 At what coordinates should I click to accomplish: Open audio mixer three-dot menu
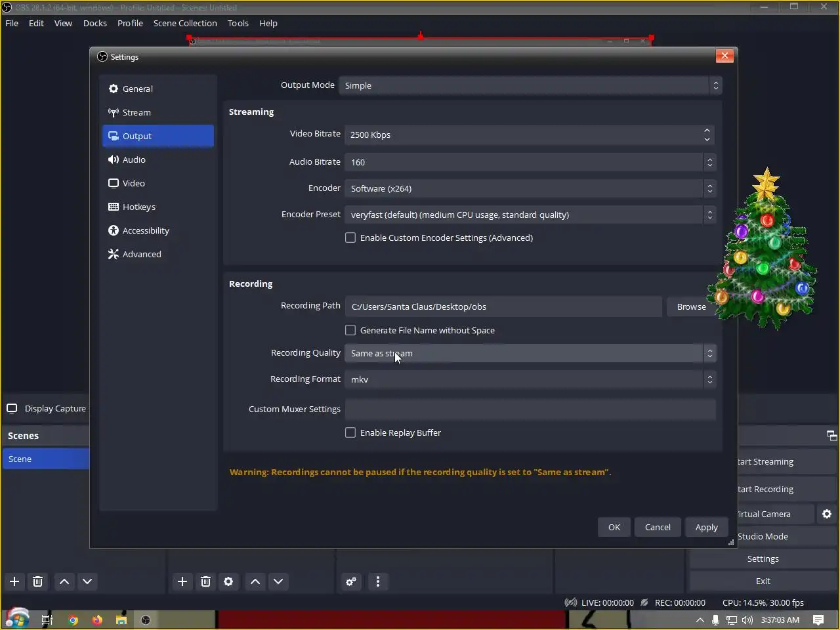pos(377,581)
